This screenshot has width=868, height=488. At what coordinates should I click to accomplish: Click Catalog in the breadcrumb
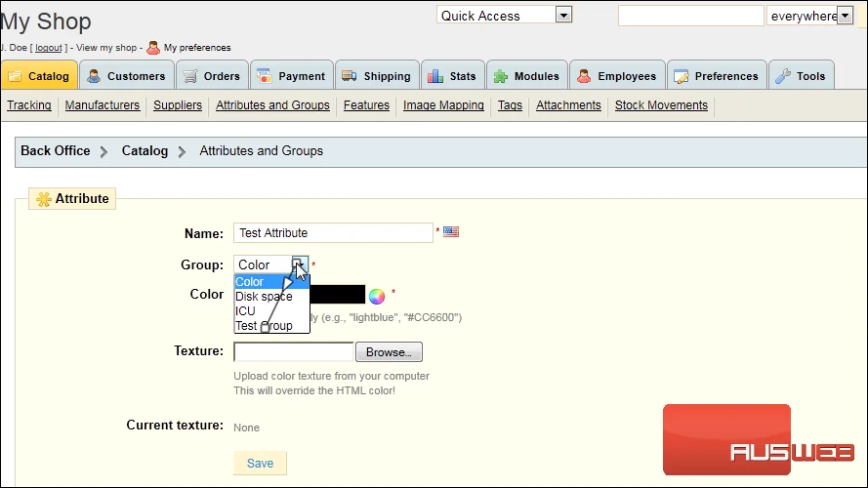pos(145,151)
